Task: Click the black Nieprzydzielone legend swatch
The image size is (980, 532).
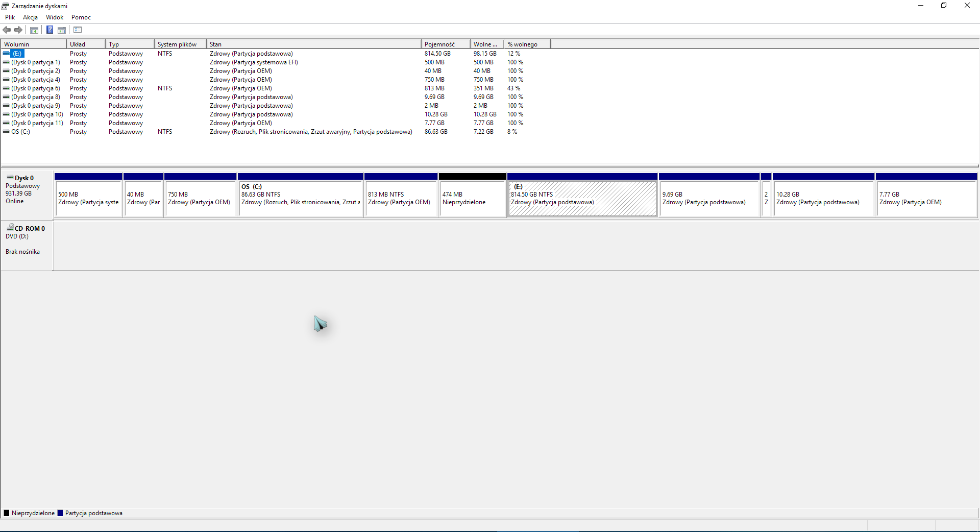Action: pos(7,513)
